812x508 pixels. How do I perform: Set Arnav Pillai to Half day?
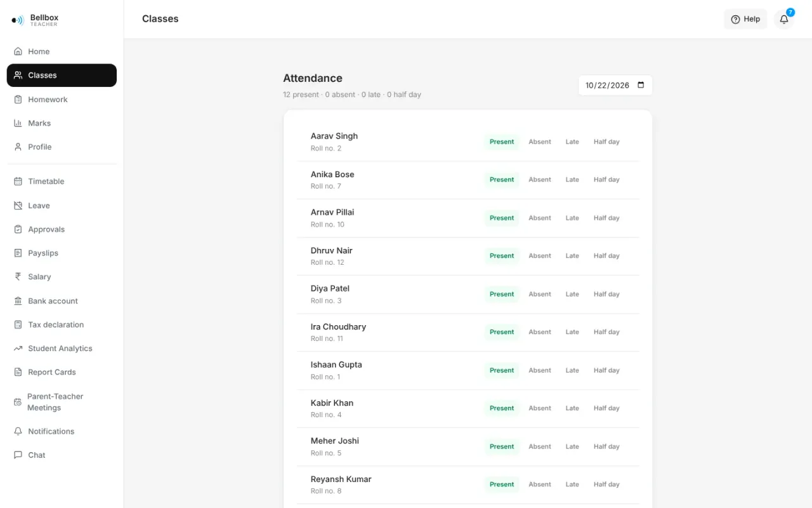pyautogui.click(x=606, y=218)
